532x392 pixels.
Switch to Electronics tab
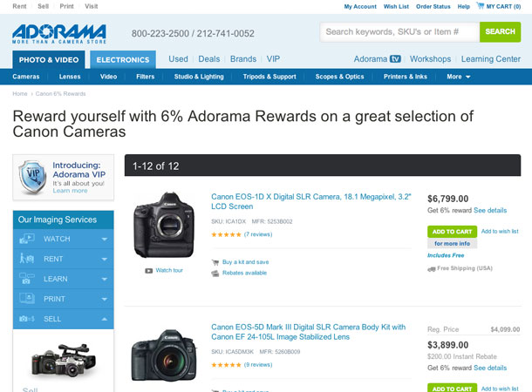pyautogui.click(x=123, y=59)
